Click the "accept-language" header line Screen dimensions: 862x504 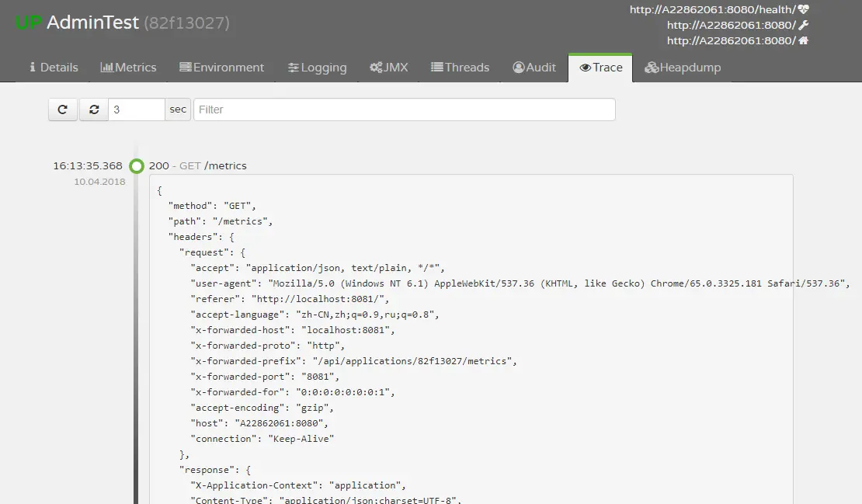(315, 315)
